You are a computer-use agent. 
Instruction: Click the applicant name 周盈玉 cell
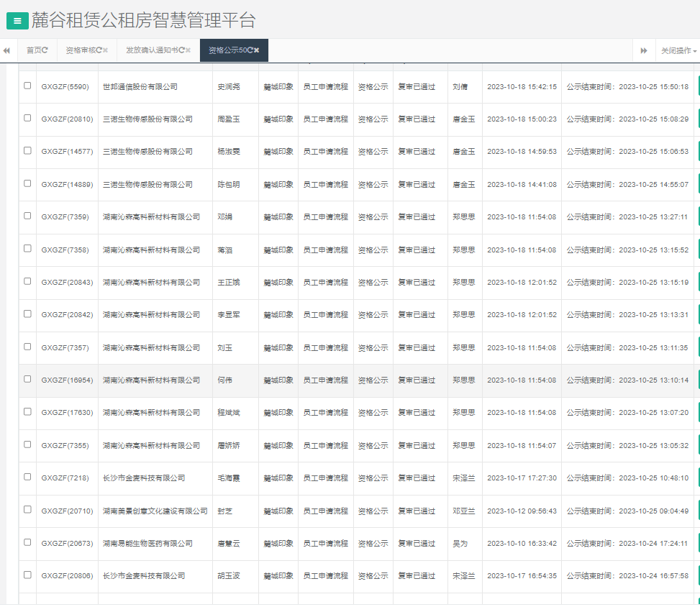[229, 119]
